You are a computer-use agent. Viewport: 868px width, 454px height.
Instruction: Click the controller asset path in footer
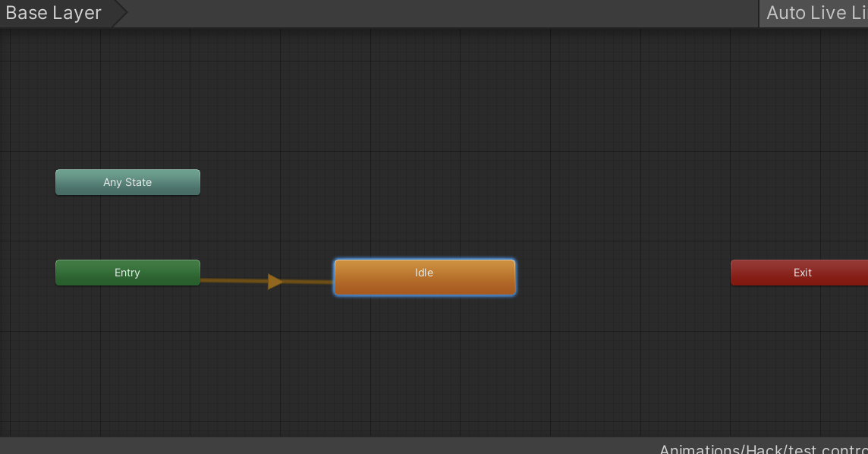click(763, 449)
